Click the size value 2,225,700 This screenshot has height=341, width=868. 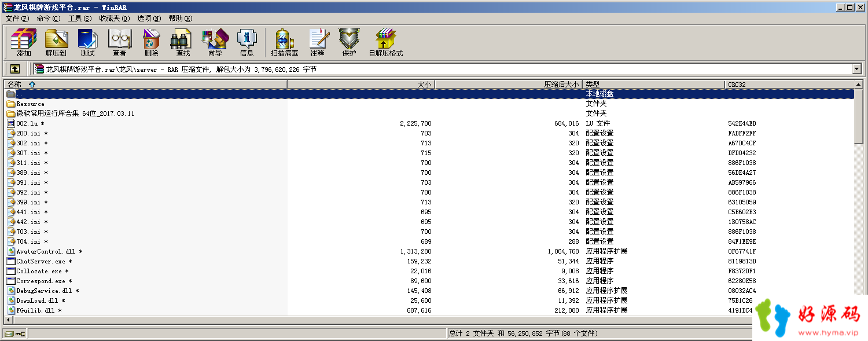415,123
